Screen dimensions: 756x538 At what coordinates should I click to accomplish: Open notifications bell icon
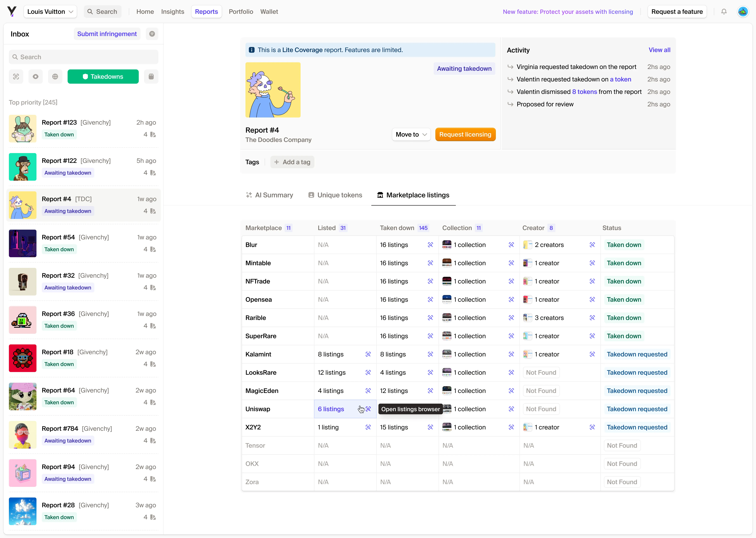pyautogui.click(x=724, y=12)
